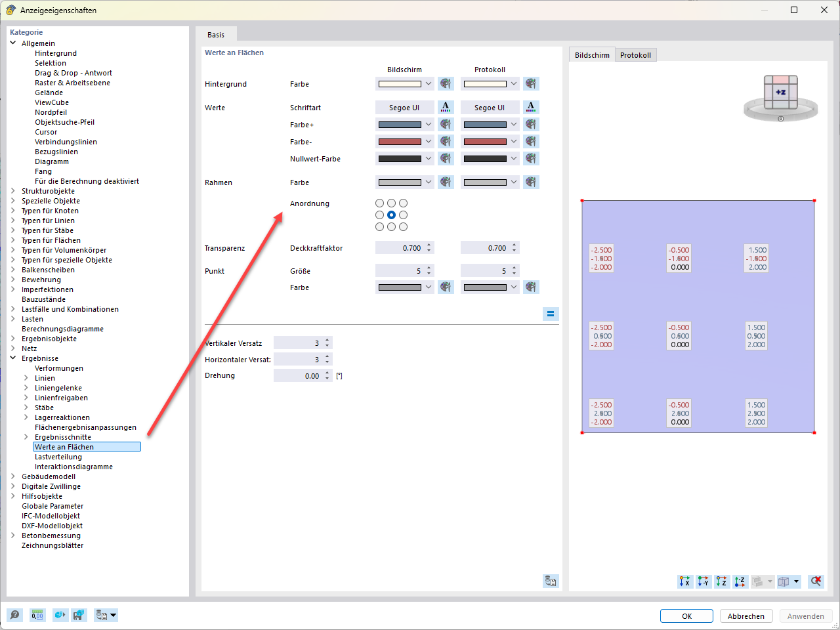This screenshot has height=630, width=840.
Task: Switch to the Bildschirm preview tab
Action: [592, 55]
